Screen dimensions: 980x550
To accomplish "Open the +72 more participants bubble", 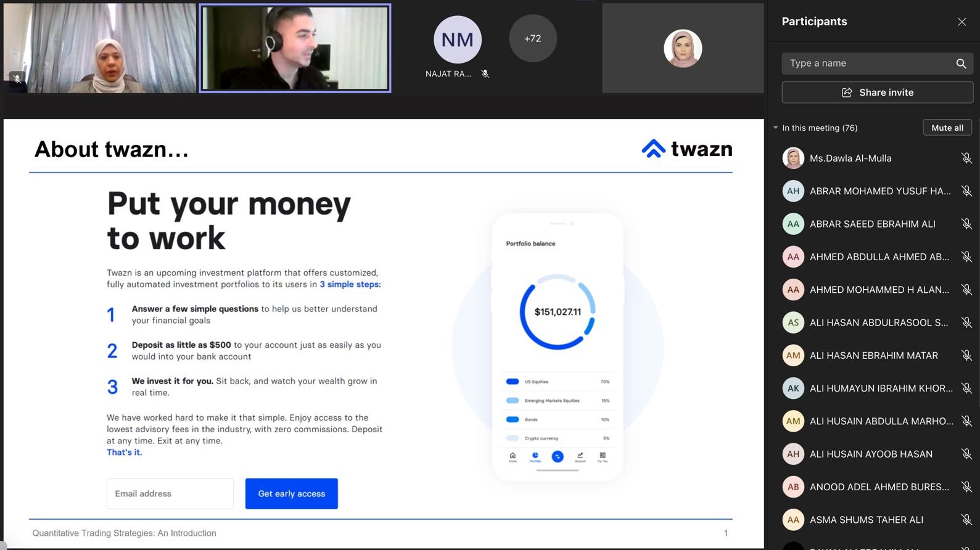I will (x=532, y=38).
